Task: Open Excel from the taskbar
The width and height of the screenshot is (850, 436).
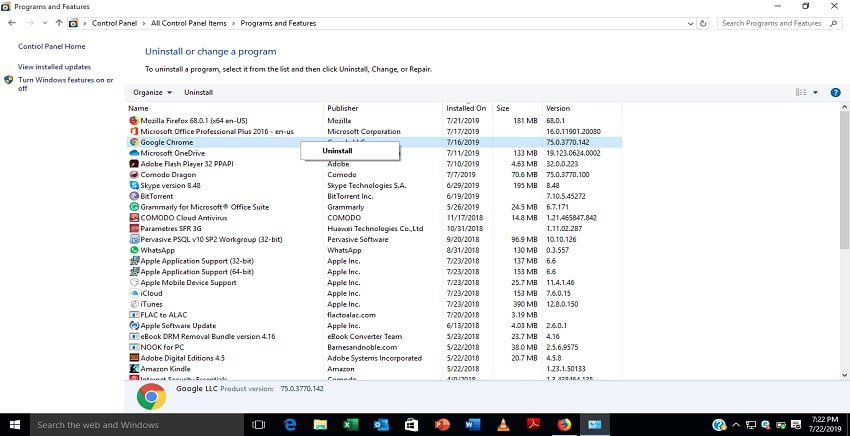Action: pyautogui.click(x=351, y=425)
